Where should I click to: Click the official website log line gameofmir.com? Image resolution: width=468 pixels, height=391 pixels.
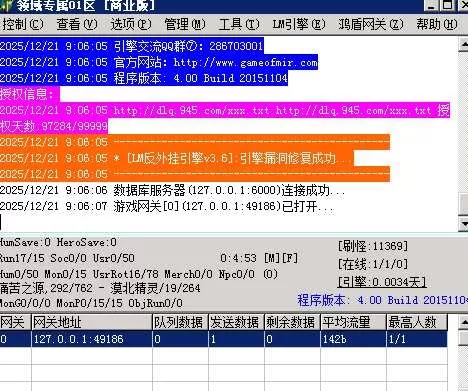159,62
